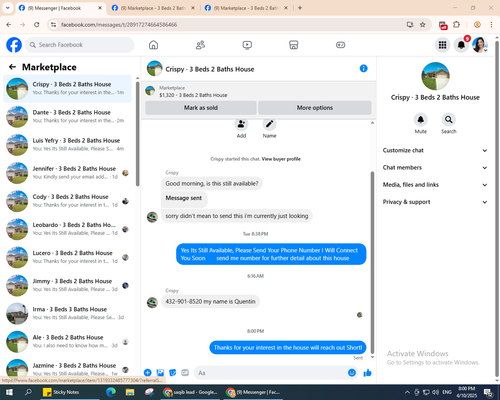Screen dimensions: 500x400
Task: Open the Leobardo conversation
Action: (x=67, y=229)
